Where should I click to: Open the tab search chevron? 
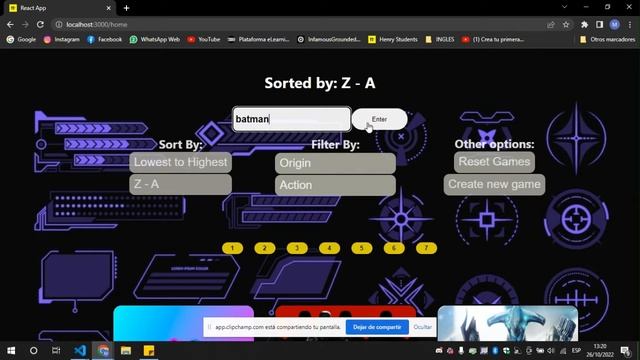(x=564, y=7)
